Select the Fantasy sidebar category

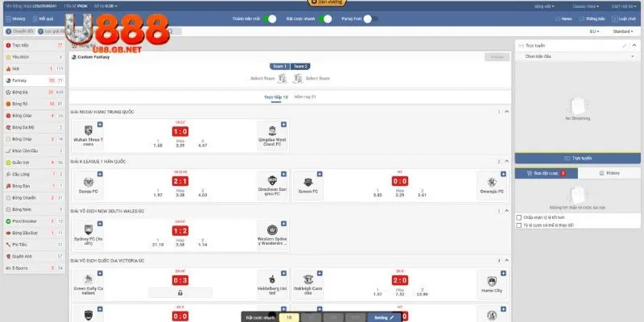tap(34, 80)
